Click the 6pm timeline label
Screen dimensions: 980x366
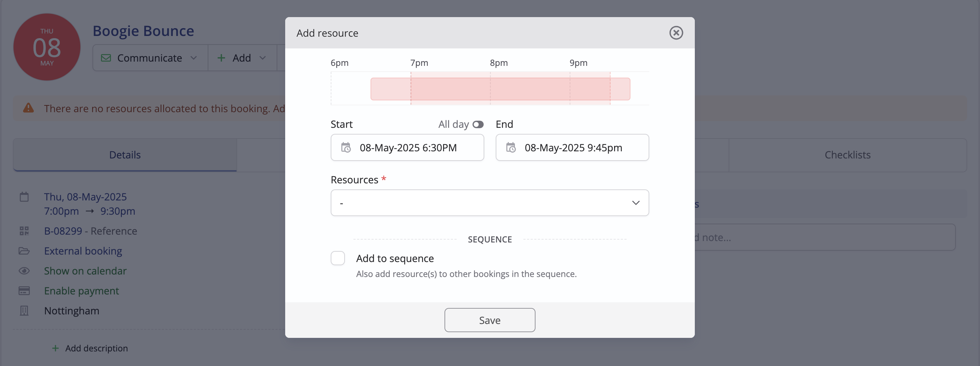coord(339,63)
